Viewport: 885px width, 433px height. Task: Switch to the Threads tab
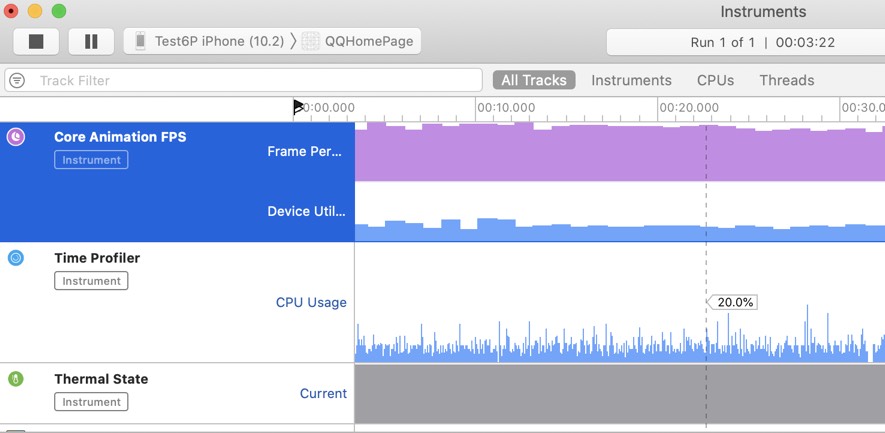[x=786, y=80]
